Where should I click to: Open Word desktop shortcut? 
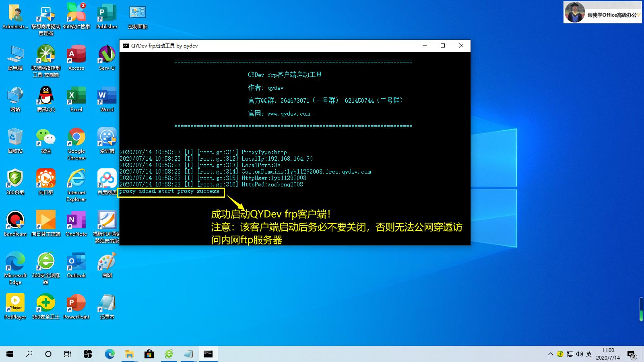click(107, 99)
